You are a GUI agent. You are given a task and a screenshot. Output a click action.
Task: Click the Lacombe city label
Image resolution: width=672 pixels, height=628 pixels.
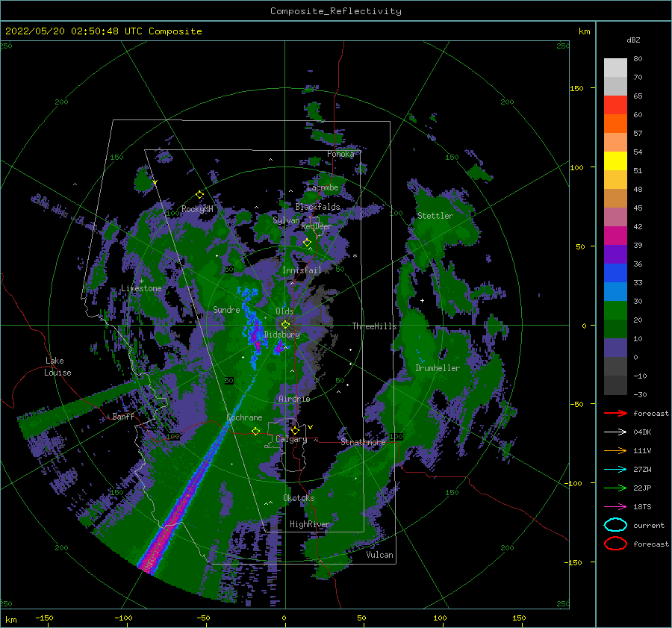(323, 187)
